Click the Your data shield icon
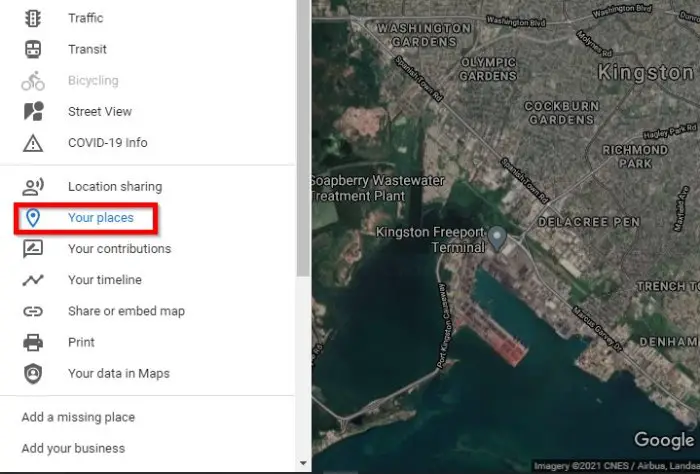This screenshot has width=700, height=474. (33, 374)
